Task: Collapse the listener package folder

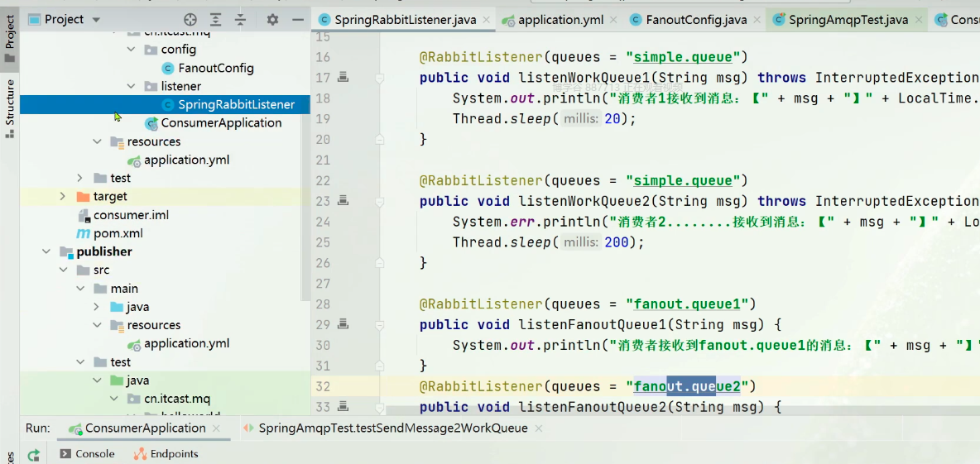Action: click(131, 86)
